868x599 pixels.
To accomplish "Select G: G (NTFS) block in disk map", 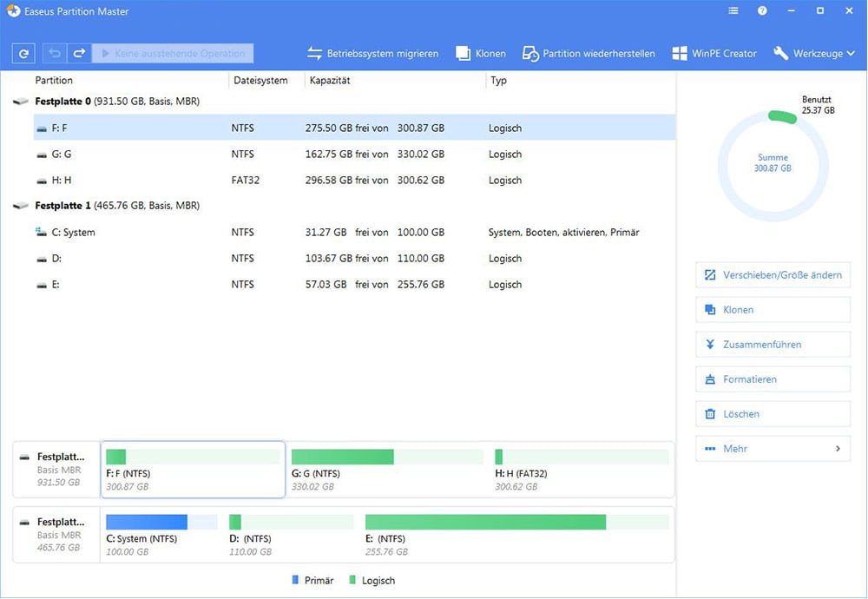I will click(x=387, y=470).
